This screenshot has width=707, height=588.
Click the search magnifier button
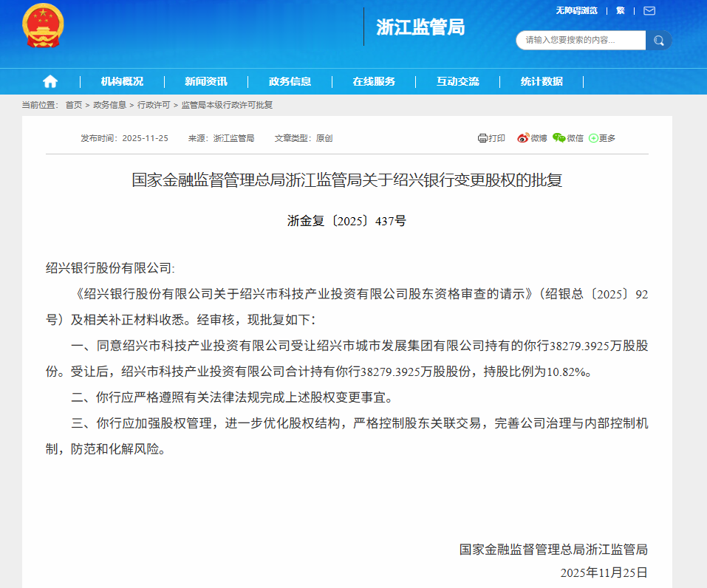pos(659,41)
